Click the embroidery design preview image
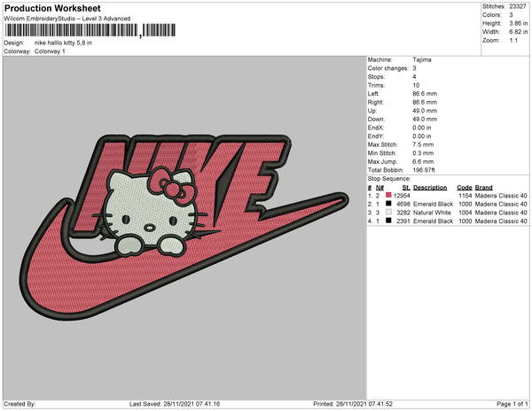Image resolution: width=532 pixels, height=411 pixels. [184, 227]
